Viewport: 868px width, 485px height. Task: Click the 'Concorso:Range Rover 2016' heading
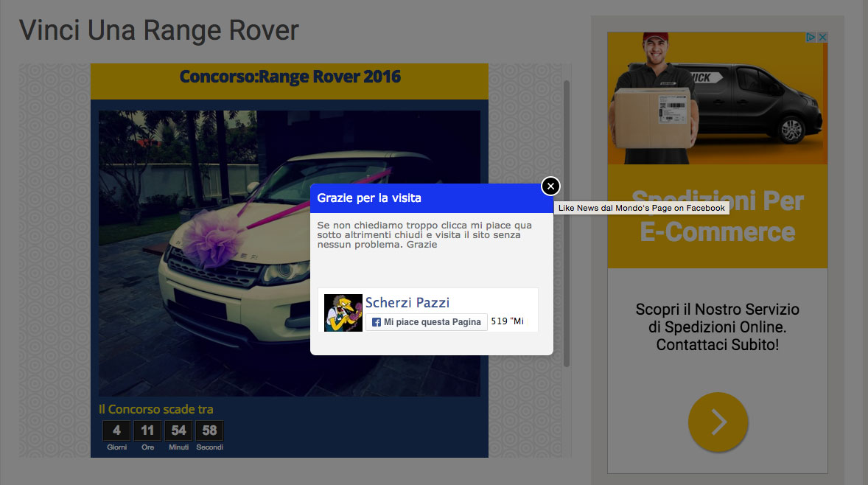[x=290, y=77]
